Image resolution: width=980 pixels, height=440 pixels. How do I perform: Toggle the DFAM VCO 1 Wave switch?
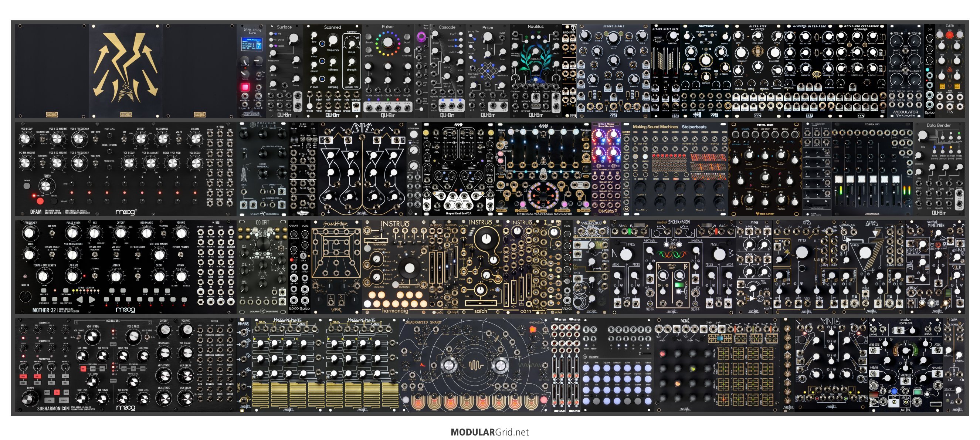pyautogui.click(x=95, y=139)
